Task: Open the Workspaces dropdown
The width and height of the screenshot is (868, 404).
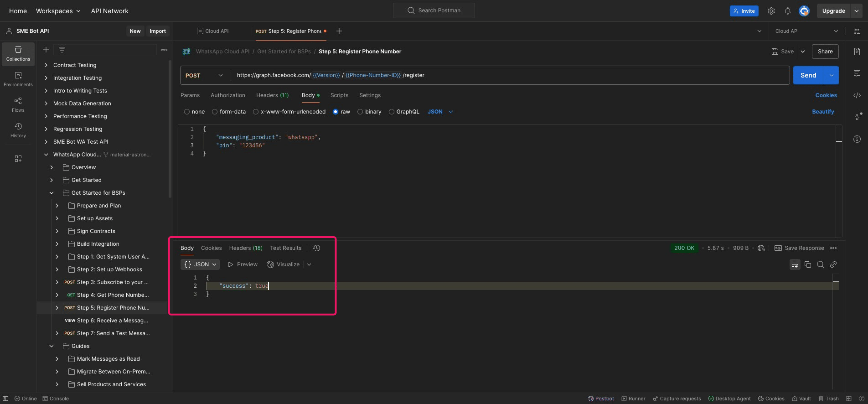Action: click(x=58, y=11)
